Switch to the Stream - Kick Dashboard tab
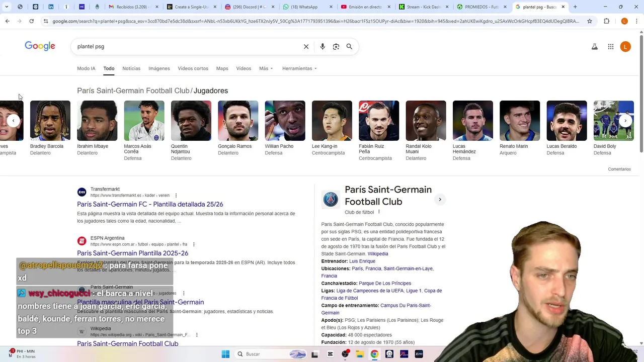644x362 pixels. coord(424,7)
